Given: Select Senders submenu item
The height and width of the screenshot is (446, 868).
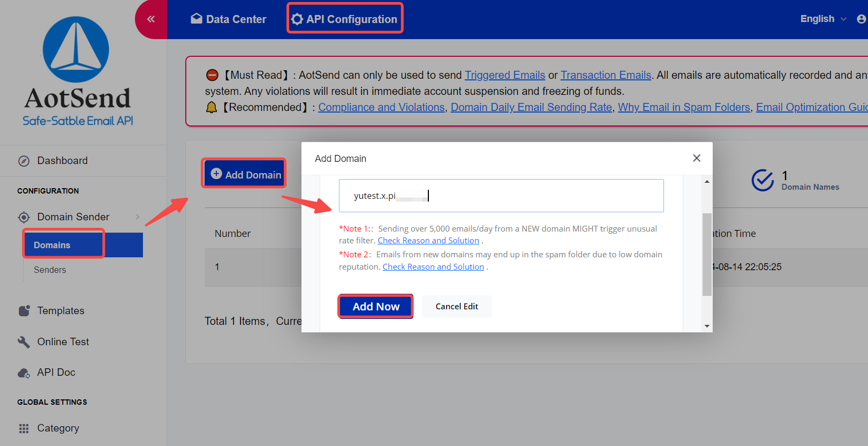Looking at the screenshot, I should (x=50, y=270).
